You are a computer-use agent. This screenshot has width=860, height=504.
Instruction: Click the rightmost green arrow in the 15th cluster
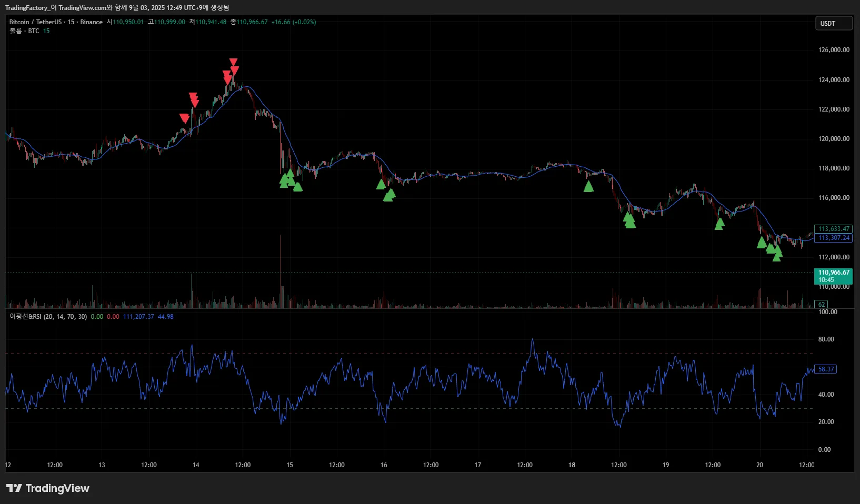tap(298, 187)
